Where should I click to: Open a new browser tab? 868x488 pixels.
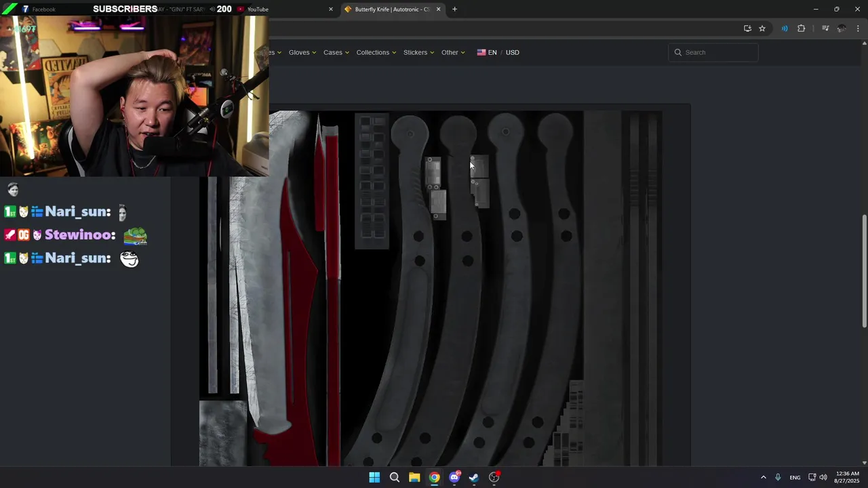click(x=454, y=9)
